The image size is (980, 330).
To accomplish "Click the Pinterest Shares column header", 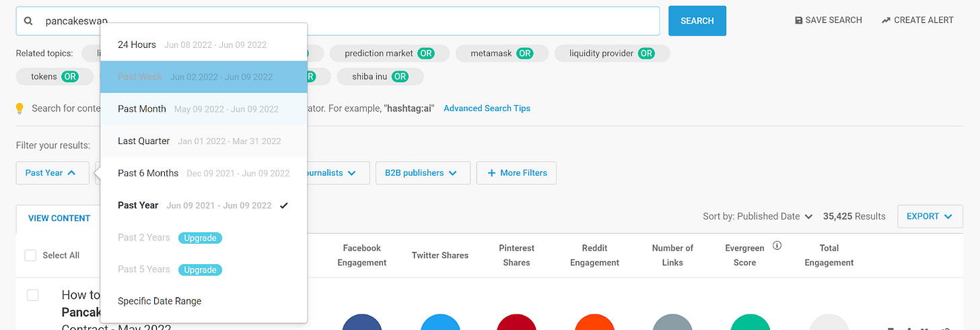I will (516, 255).
